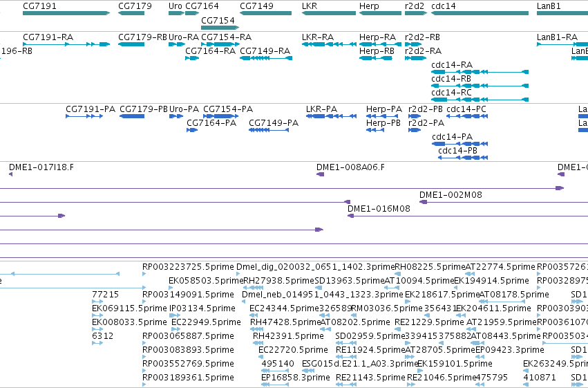
Task: Click the Uro gene label
Action: coord(175,6)
